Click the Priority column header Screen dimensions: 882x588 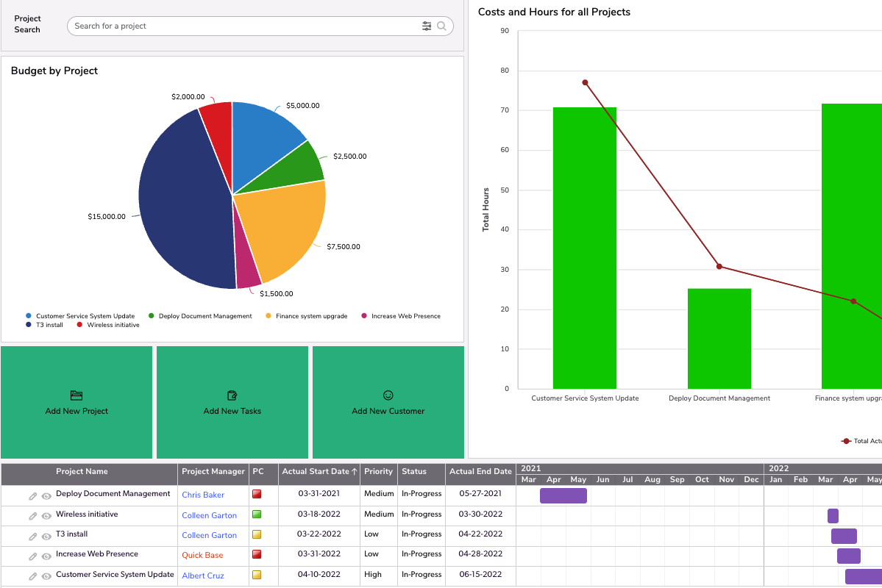379,472
